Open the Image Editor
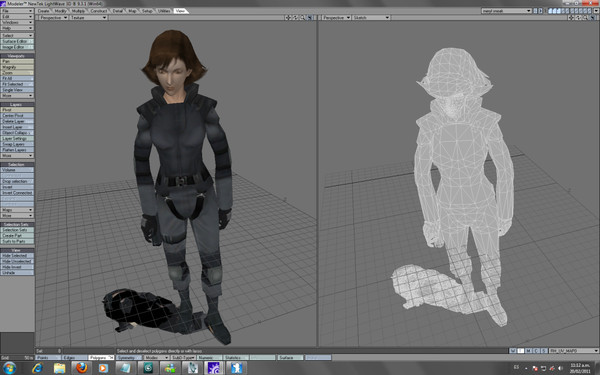This screenshot has width=600, height=375. 17,47
